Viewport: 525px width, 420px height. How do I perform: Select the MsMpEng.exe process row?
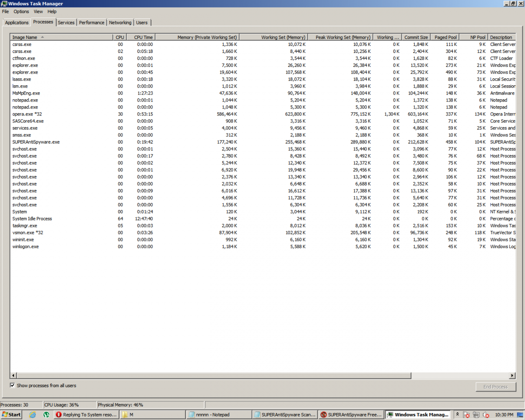pos(262,93)
